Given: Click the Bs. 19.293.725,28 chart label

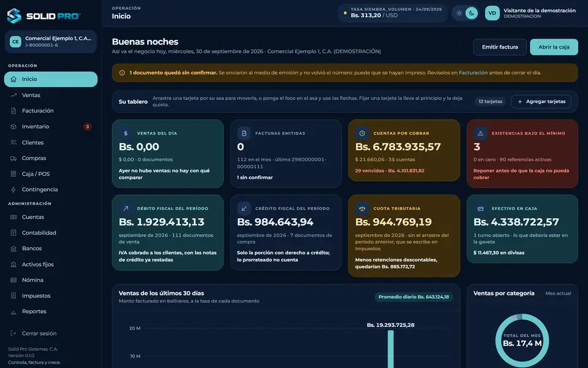Looking at the screenshot, I should pyautogui.click(x=390, y=325).
